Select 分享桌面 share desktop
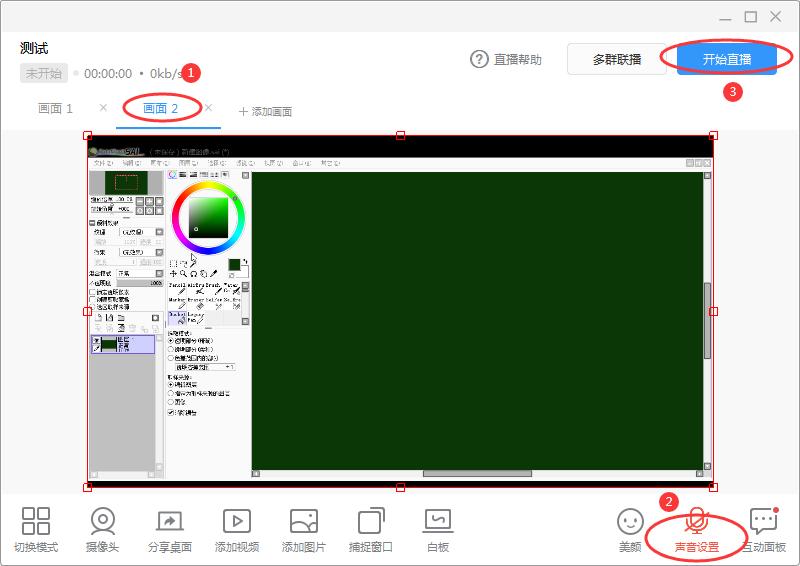Screen dimensions: 800x566 pyautogui.click(x=169, y=529)
